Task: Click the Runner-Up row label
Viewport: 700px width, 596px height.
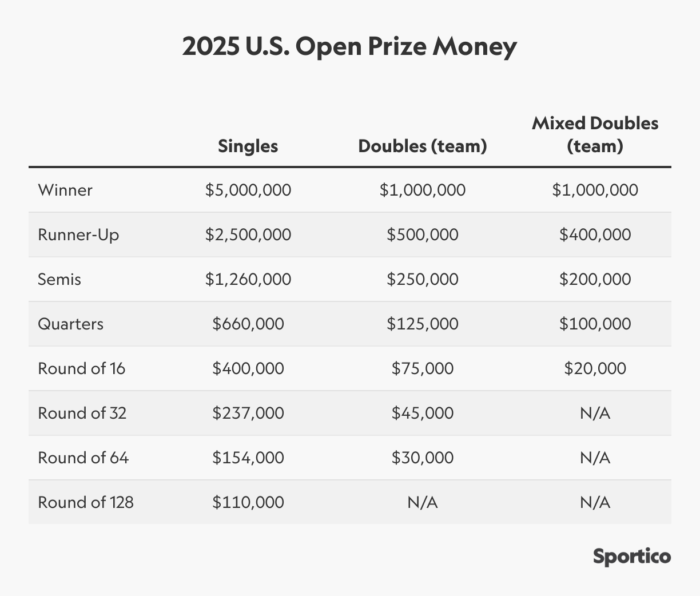Action: click(x=78, y=235)
